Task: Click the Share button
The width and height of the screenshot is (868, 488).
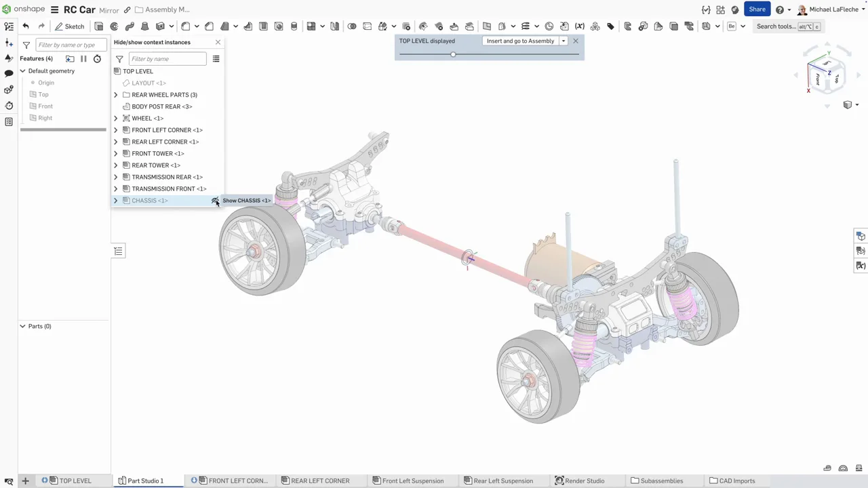Action: 757,9
